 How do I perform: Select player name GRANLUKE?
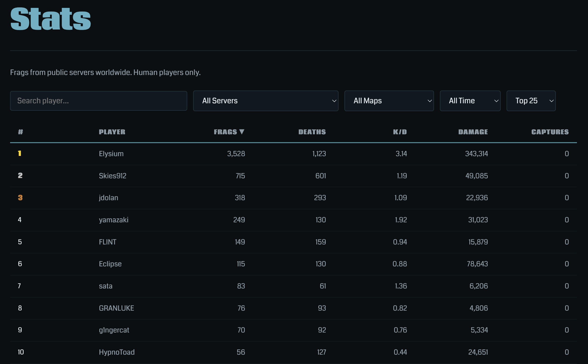(116, 308)
